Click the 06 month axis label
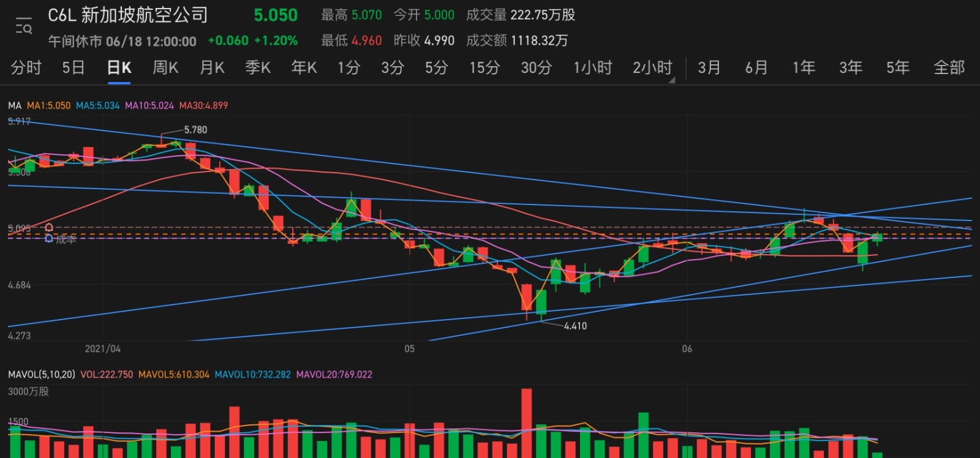The width and height of the screenshot is (980, 458). click(687, 348)
